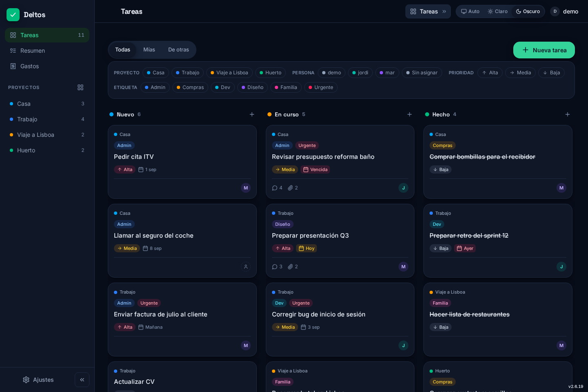Click M avatar on Comprar bombillas card
588x392 pixels.
tap(561, 188)
